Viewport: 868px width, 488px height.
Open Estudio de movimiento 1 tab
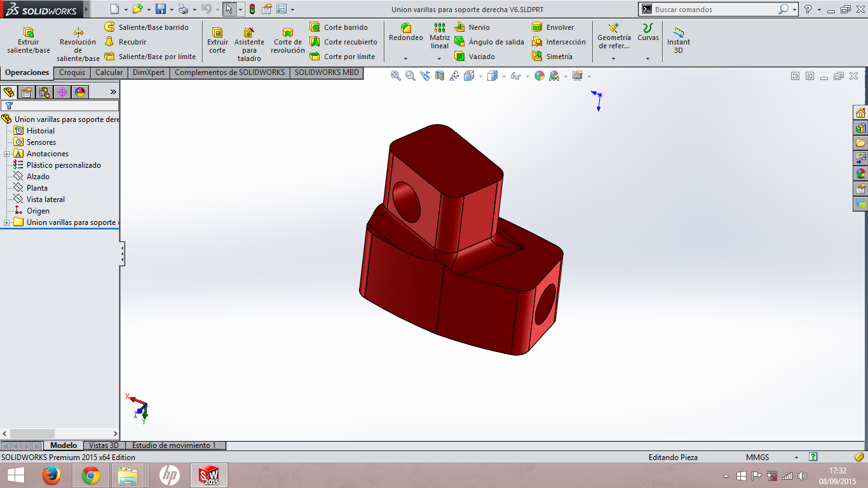[174, 445]
